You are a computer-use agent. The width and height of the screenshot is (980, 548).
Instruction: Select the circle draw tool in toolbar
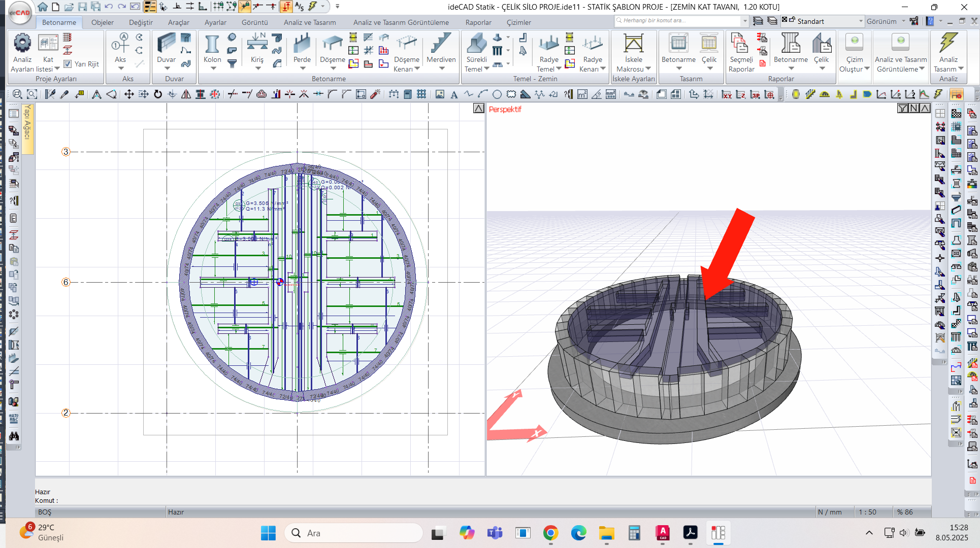(497, 94)
